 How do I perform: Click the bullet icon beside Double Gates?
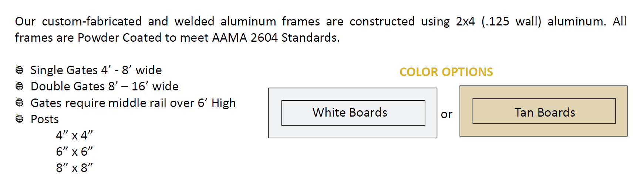click(20, 86)
